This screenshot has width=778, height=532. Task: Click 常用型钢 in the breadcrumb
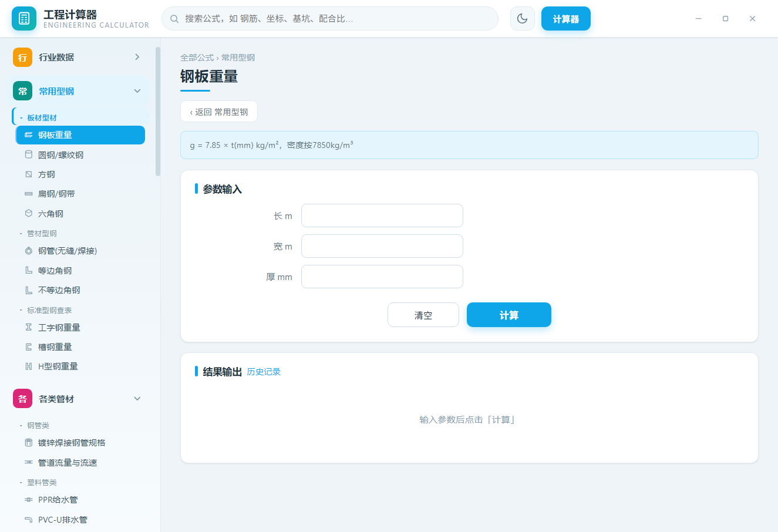(x=238, y=58)
